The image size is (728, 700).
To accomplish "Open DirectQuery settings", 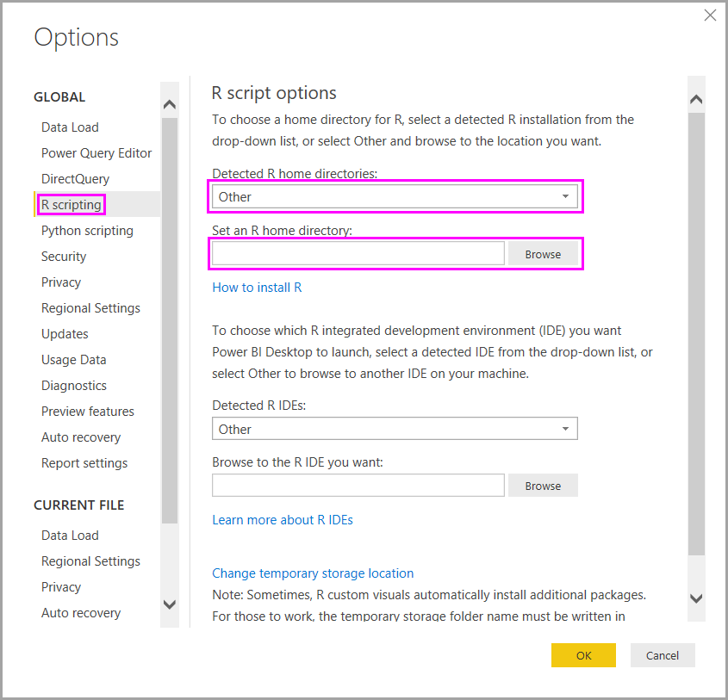I will [77, 178].
